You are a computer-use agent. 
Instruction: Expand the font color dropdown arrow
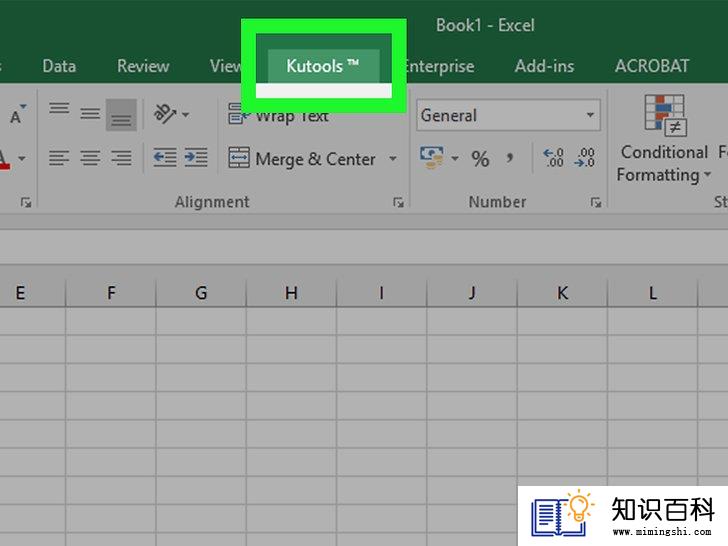22,159
